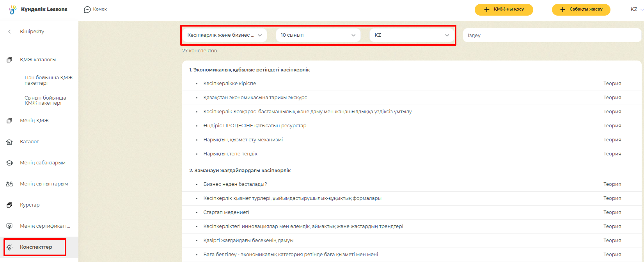Click the Іздеу search field
The width and height of the screenshot is (644, 262).
click(551, 35)
